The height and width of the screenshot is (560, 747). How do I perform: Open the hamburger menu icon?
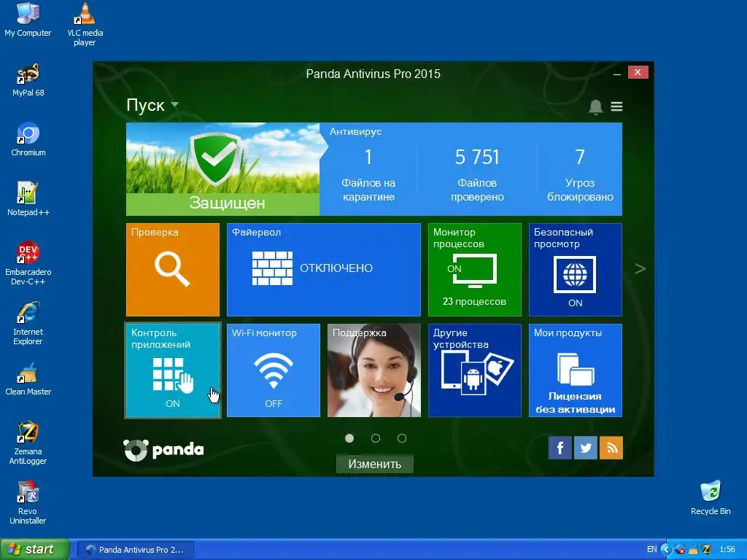616,106
